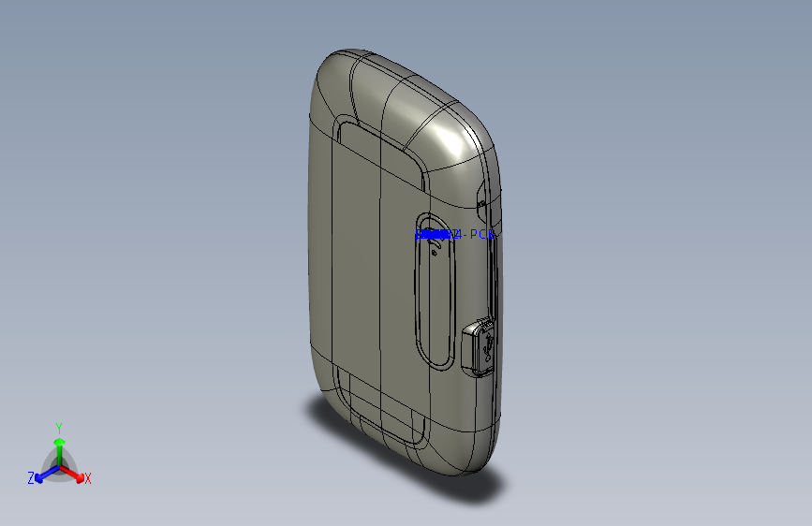This screenshot has height=526, width=812.
Task: Click the blue Z axis of the triad
Action: pyautogui.click(x=47, y=475)
